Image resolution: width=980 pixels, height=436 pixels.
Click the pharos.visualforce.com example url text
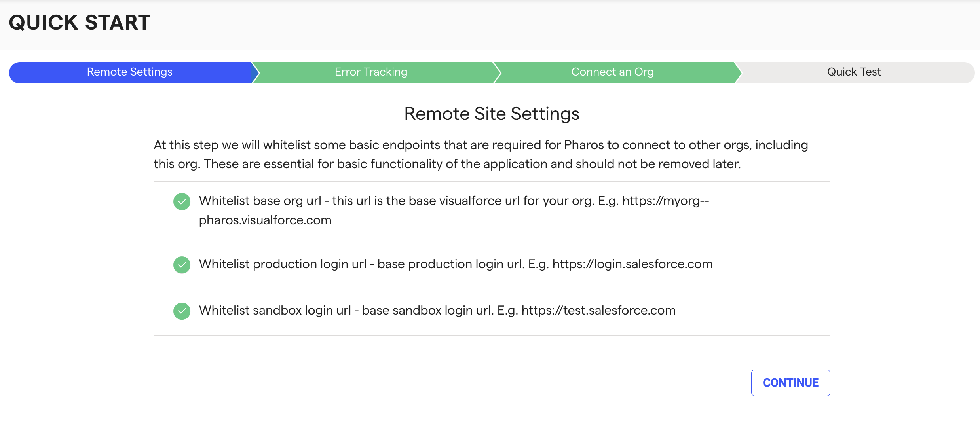(265, 220)
